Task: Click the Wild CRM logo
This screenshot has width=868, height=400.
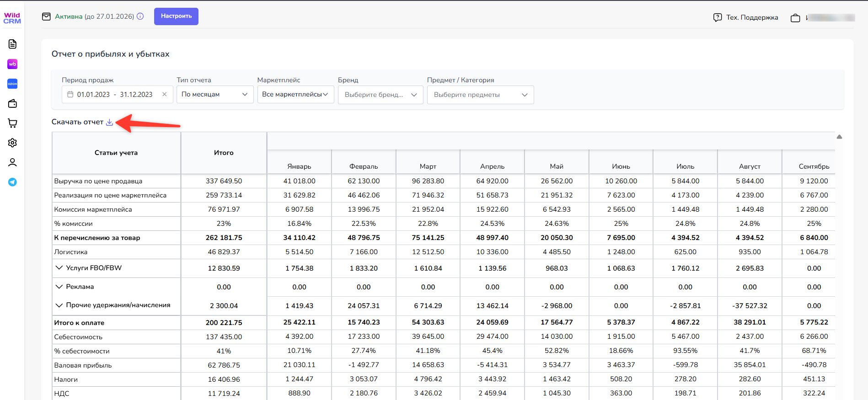Action: click(12, 18)
